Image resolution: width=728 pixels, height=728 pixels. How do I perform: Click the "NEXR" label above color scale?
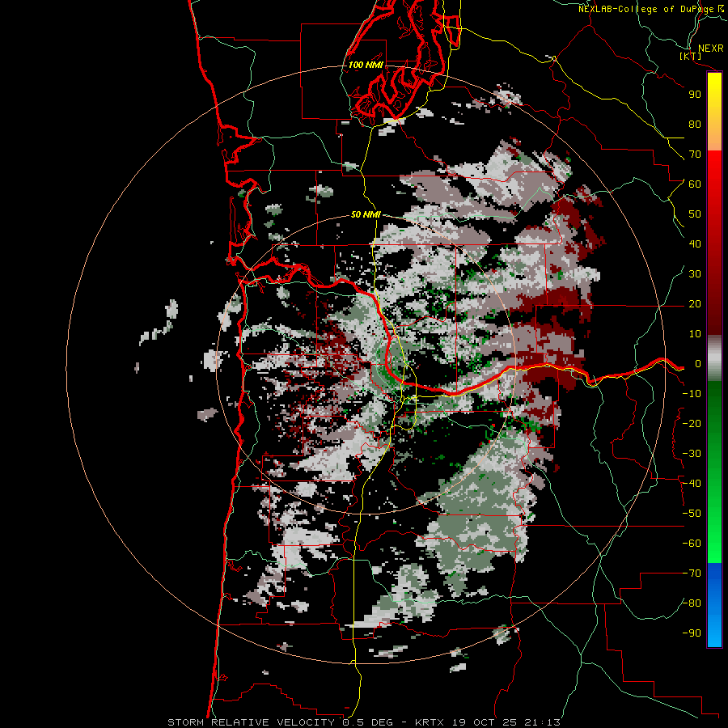tap(710, 49)
